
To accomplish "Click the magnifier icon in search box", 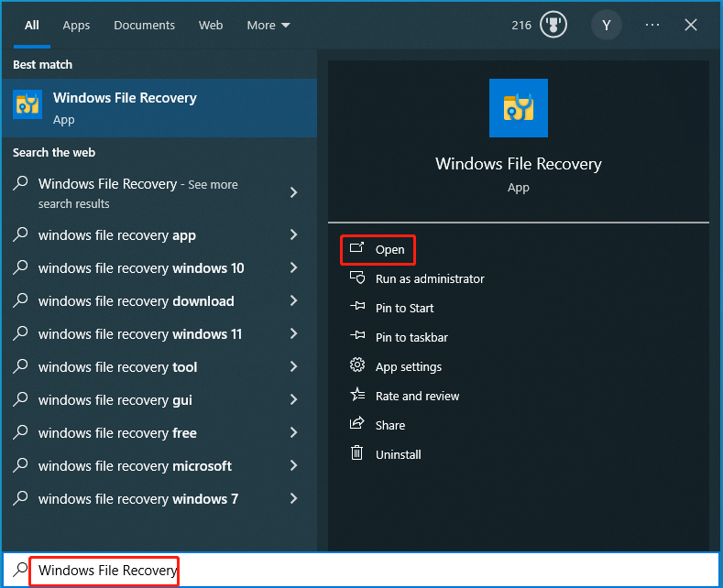I will click(20, 570).
